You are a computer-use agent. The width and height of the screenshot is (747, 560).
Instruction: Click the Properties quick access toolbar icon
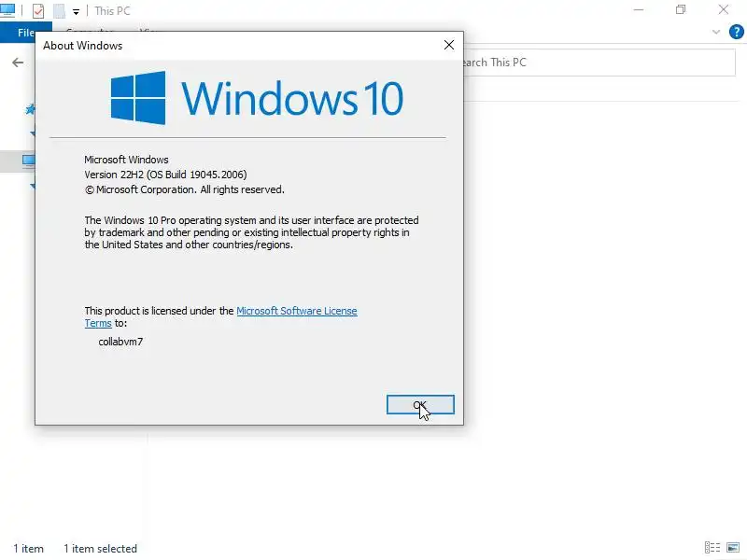(38, 10)
